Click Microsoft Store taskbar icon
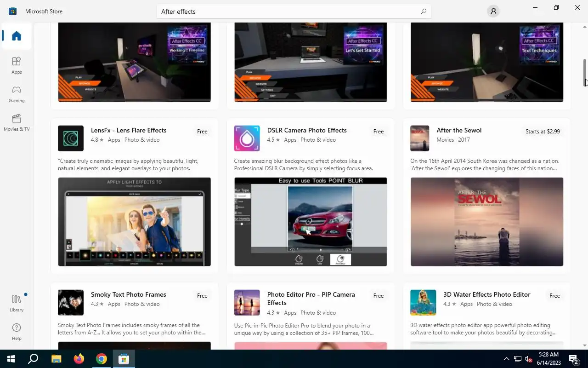This screenshot has height=368, width=588. pos(124,359)
